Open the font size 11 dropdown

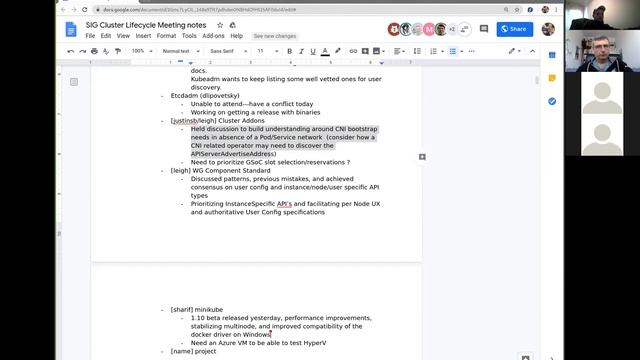268,51
